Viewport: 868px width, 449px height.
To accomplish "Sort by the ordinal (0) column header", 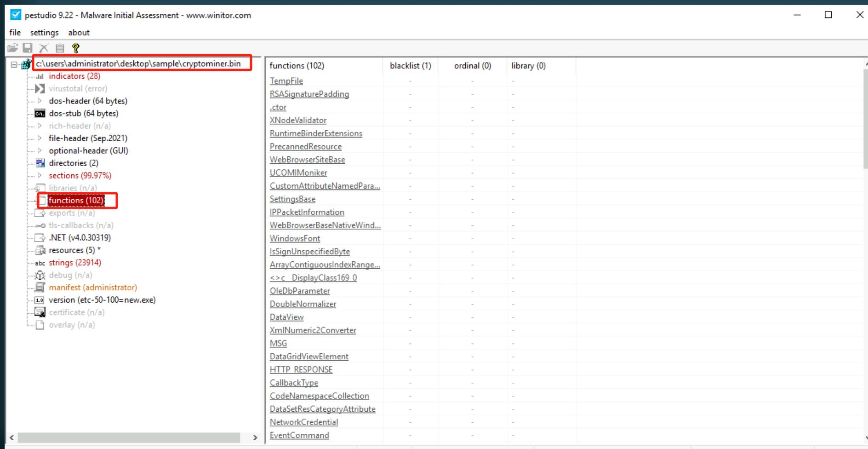I will click(x=472, y=66).
